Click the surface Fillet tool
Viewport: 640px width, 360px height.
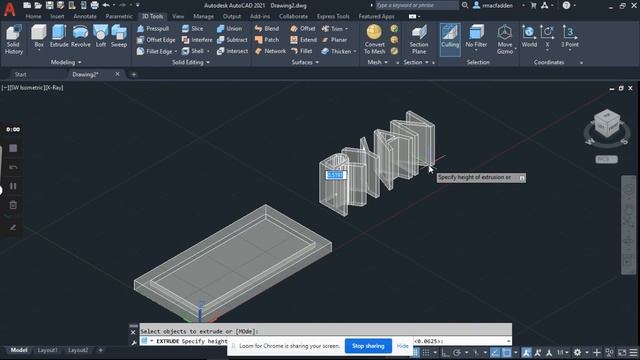302,51
